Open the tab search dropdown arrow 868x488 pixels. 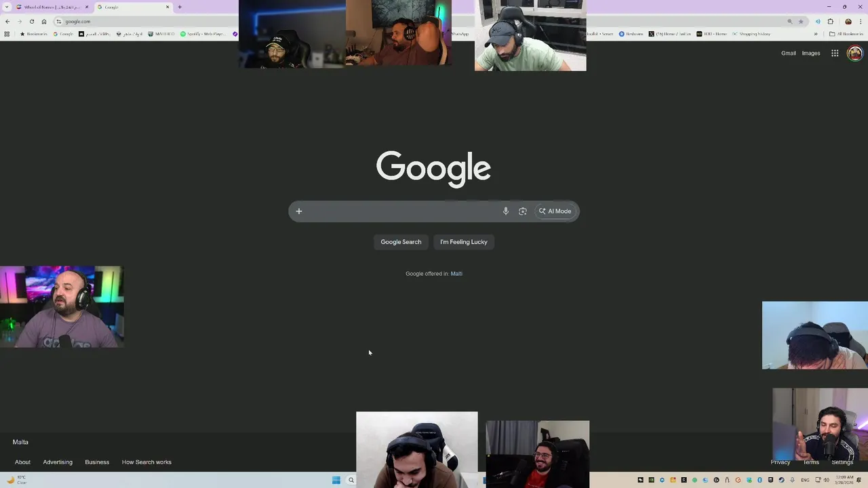7,7
